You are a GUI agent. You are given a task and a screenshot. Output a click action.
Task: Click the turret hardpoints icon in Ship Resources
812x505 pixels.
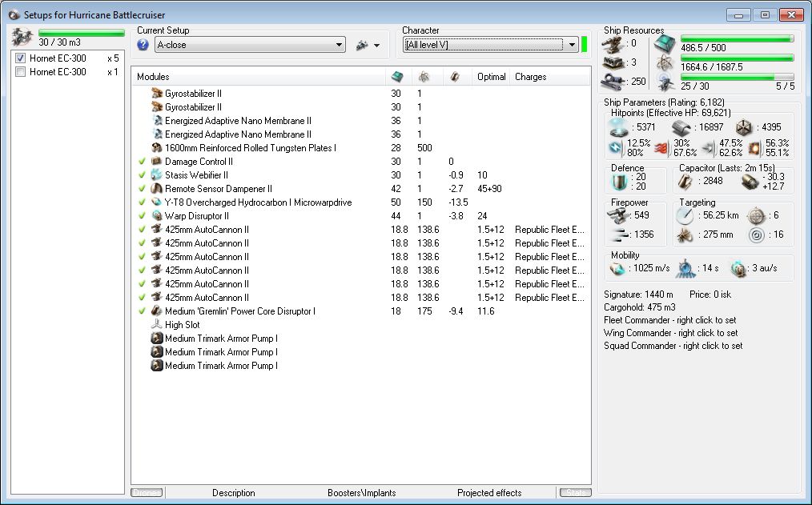613,45
